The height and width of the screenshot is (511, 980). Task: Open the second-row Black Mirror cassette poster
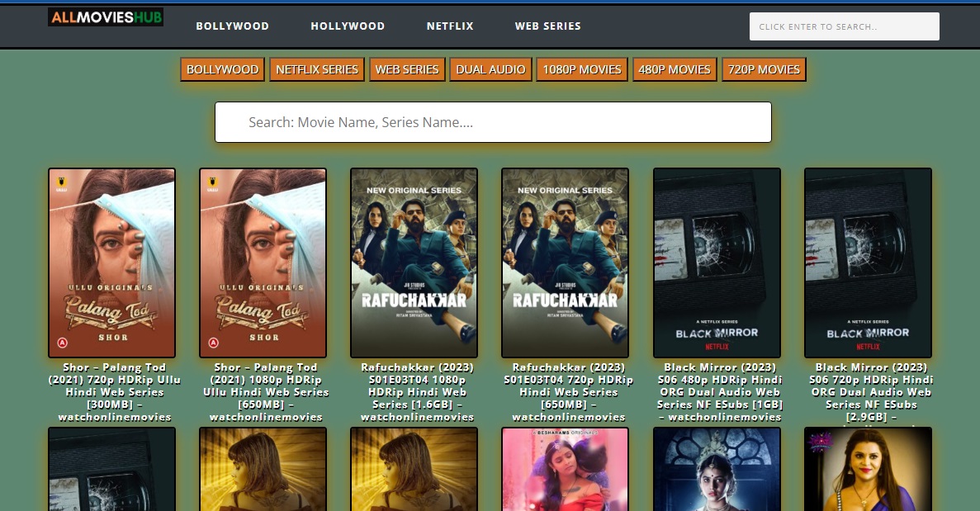(112, 469)
